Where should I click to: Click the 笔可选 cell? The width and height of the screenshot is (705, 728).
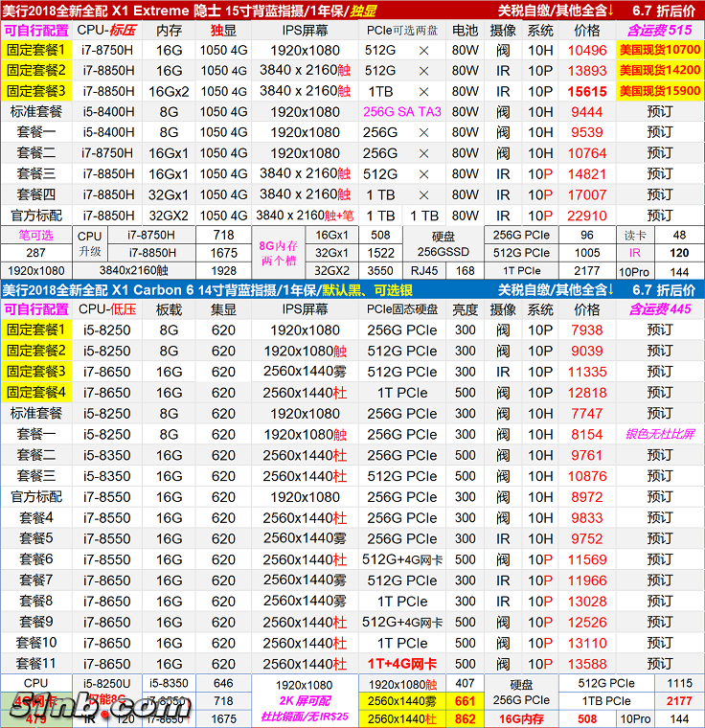point(35,235)
